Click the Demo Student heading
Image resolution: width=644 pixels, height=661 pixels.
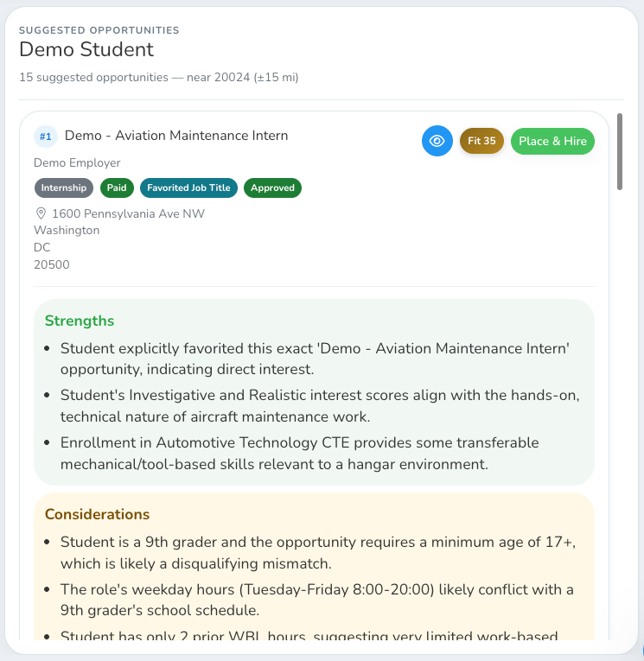click(x=86, y=49)
